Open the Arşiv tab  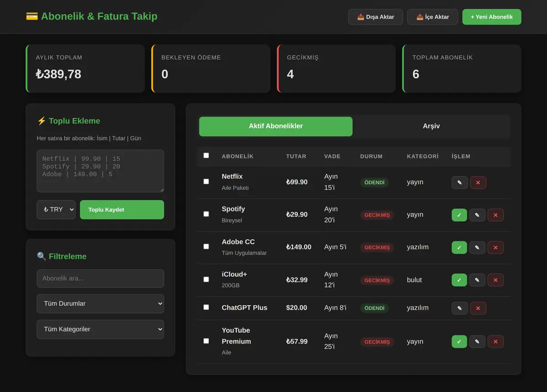tap(431, 126)
